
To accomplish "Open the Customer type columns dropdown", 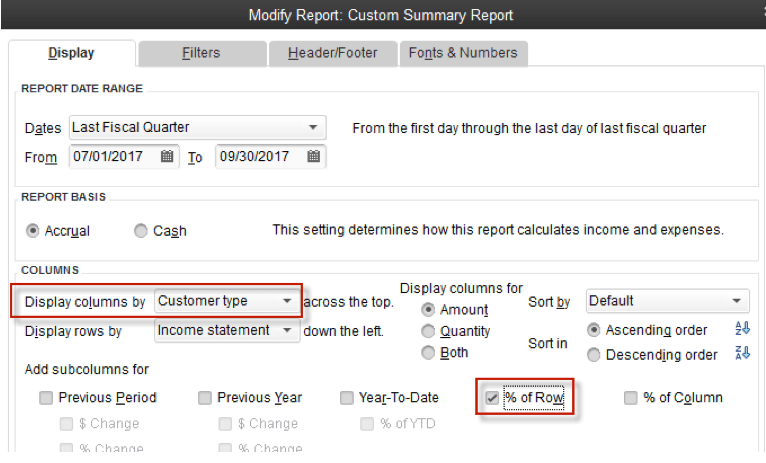I will (227, 301).
